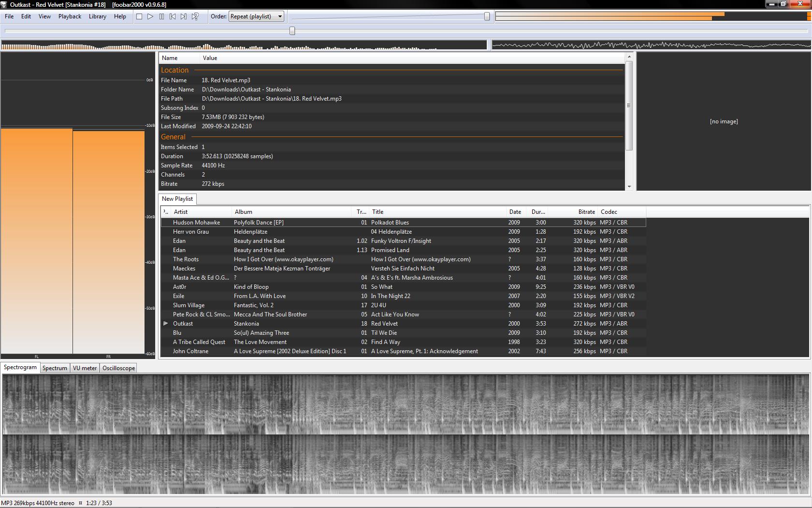The image size is (812, 508).
Task: Skip to the previous track
Action: click(x=173, y=16)
